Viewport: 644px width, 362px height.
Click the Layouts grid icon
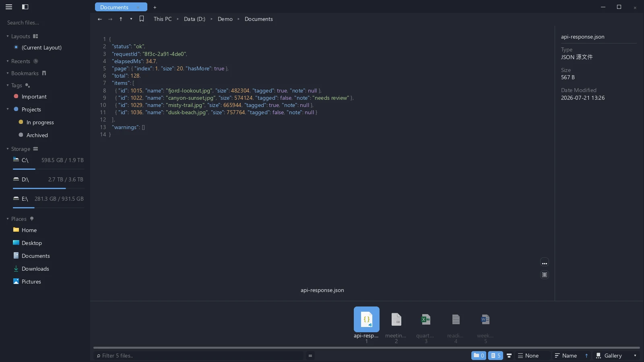(35, 36)
